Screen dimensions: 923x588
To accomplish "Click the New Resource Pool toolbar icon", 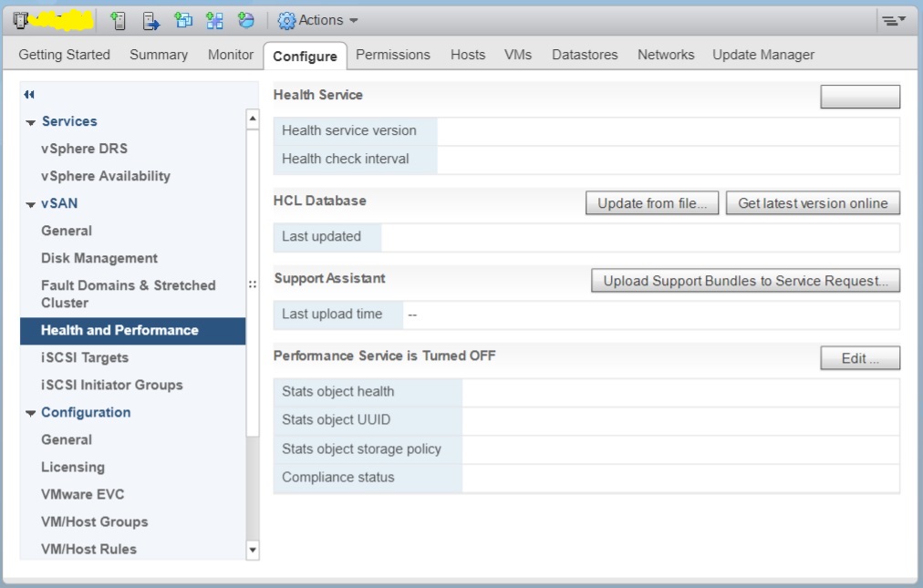I will point(215,18).
